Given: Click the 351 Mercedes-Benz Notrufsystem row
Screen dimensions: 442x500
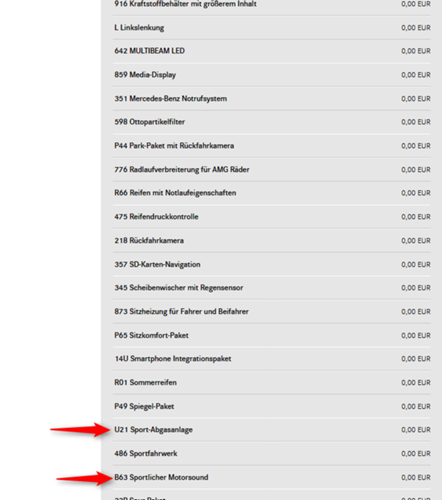Looking at the screenshot, I should (272, 99).
